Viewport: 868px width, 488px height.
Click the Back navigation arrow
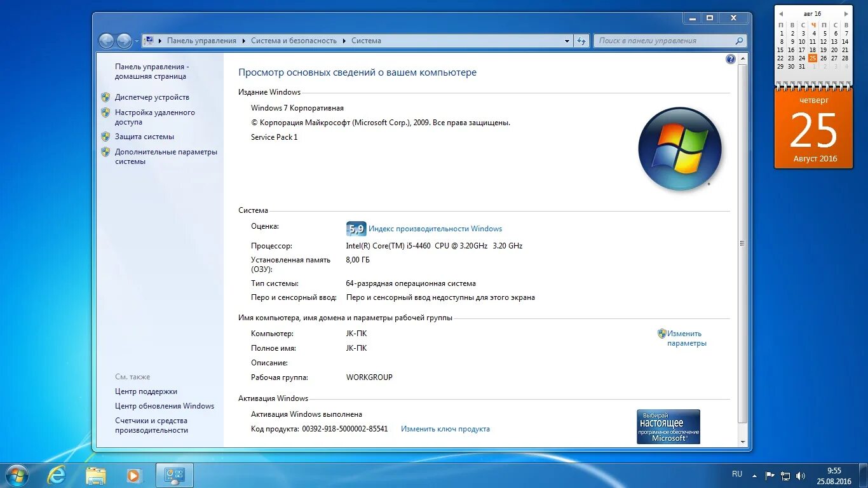pos(106,41)
